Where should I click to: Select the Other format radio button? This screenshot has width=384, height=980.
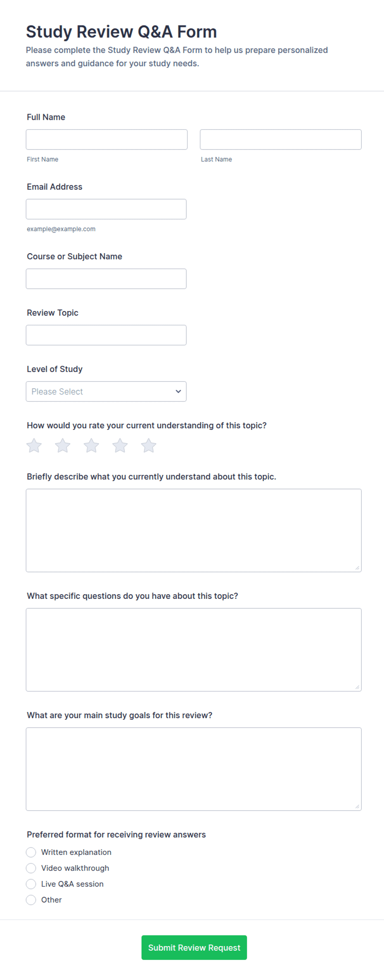(31, 900)
